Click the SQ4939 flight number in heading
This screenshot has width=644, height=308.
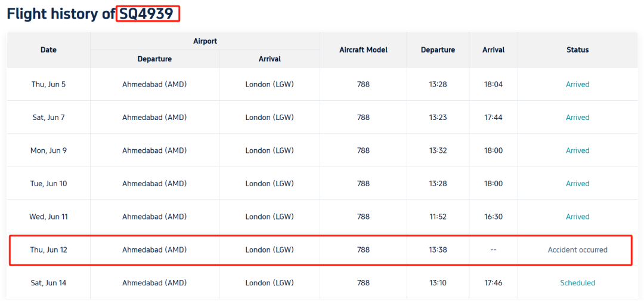tap(148, 14)
